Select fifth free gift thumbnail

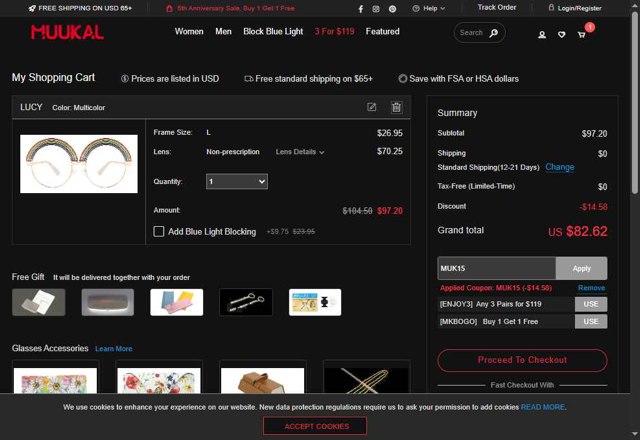(315, 302)
